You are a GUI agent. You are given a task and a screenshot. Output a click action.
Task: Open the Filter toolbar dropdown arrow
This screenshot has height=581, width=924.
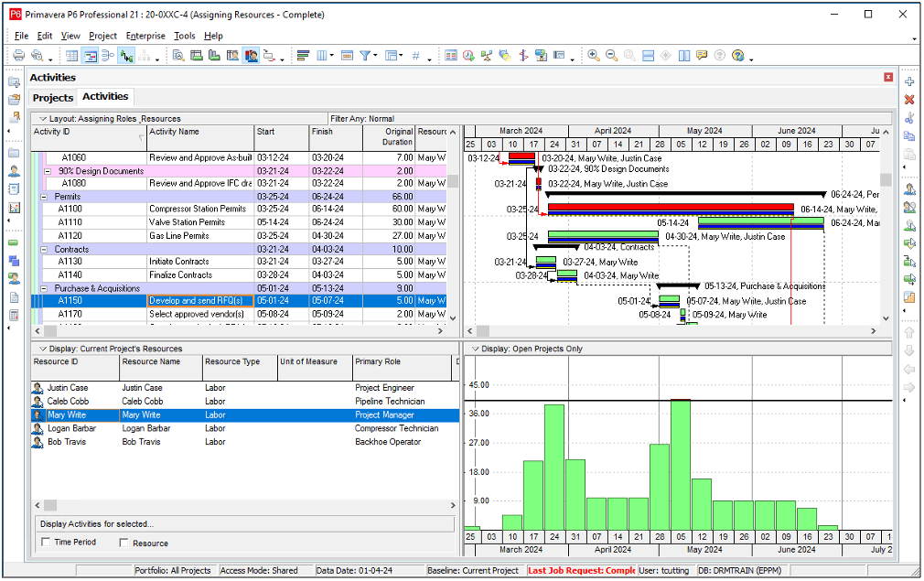coord(375,56)
